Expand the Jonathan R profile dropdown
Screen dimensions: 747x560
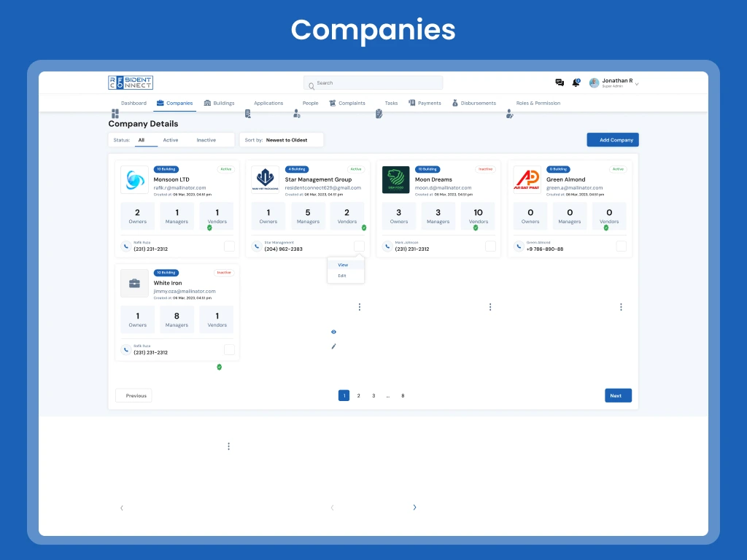point(637,84)
